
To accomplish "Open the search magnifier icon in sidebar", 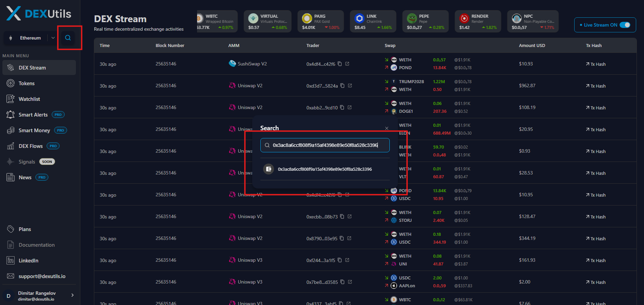I will [68, 38].
